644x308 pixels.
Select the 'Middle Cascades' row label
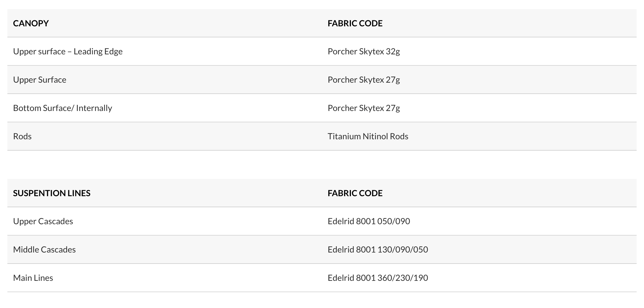[x=45, y=250]
